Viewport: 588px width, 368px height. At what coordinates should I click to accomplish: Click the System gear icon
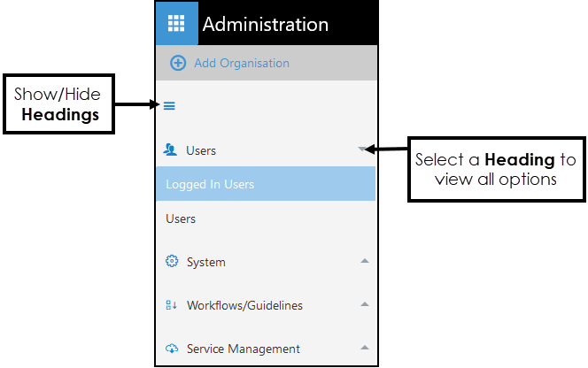[172, 262]
